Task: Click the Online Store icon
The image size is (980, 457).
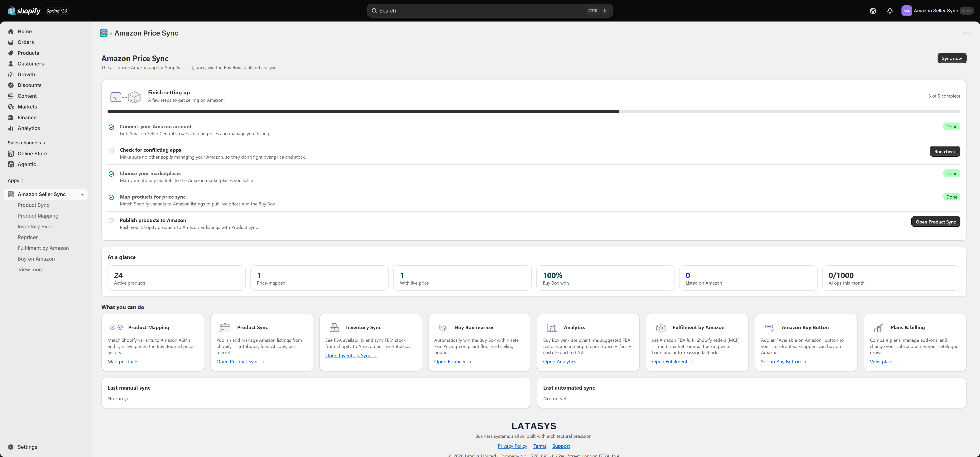Action: pos(11,154)
